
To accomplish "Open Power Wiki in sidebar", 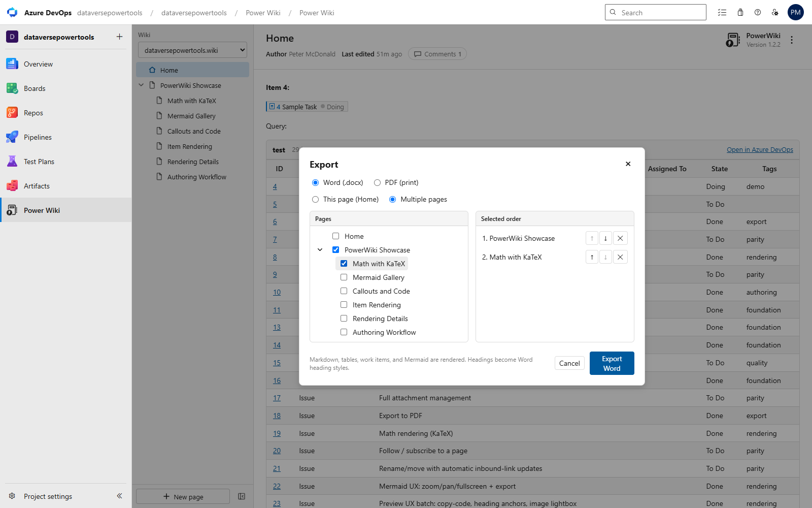I will [66, 210].
